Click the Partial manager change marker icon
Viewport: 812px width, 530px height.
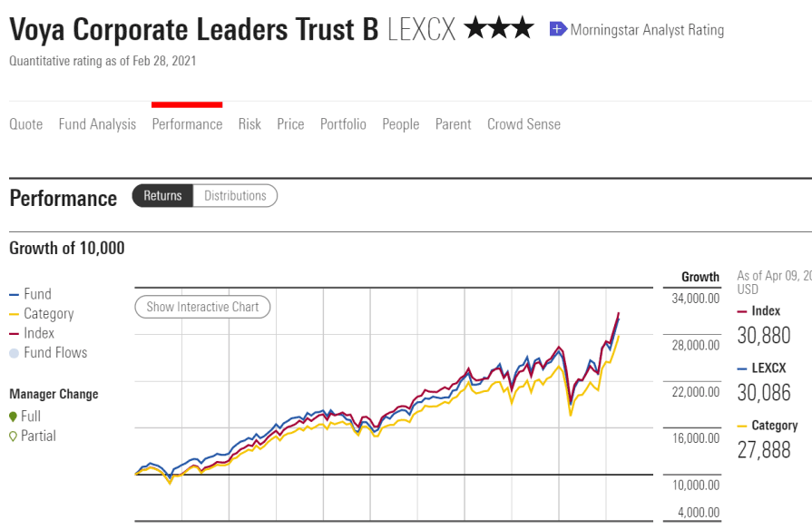14,437
